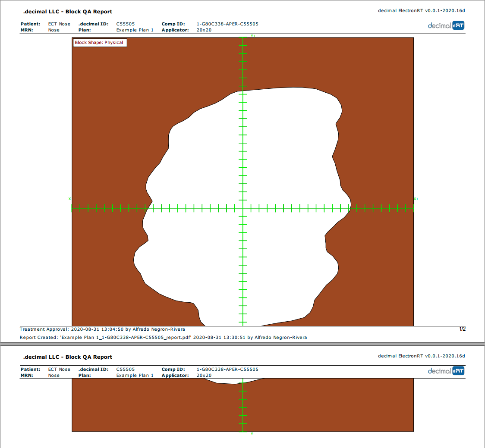Select patient name ECT Nose on page one
485x448 pixels.
tap(59, 24)
